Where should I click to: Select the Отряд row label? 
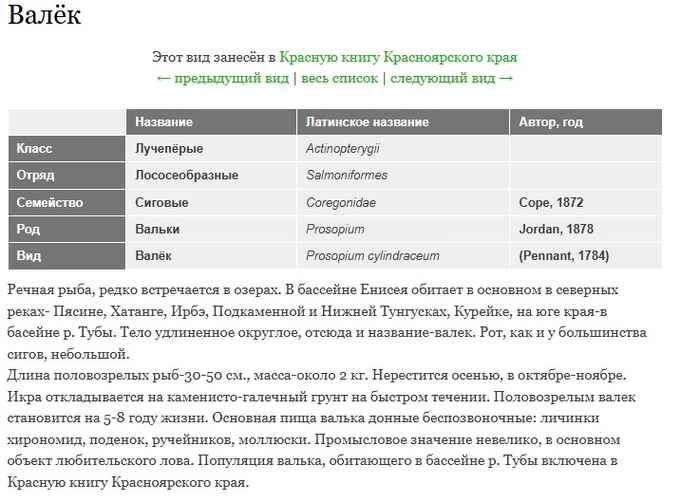(x=67, y=175)
